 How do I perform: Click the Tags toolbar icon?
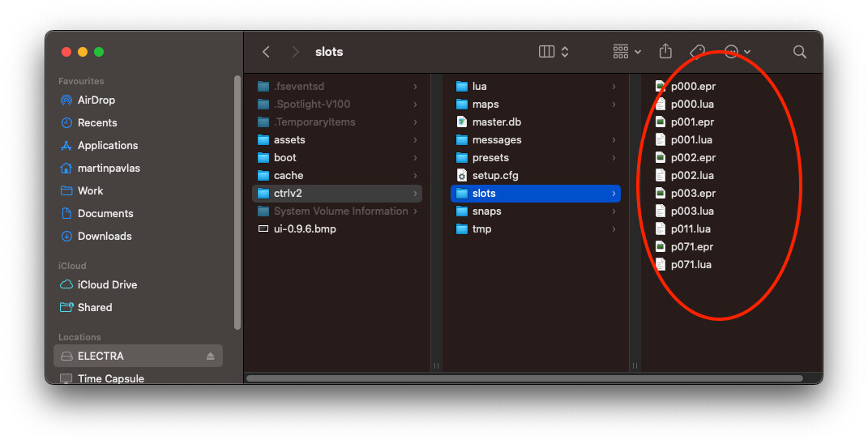tap(697, 52)
